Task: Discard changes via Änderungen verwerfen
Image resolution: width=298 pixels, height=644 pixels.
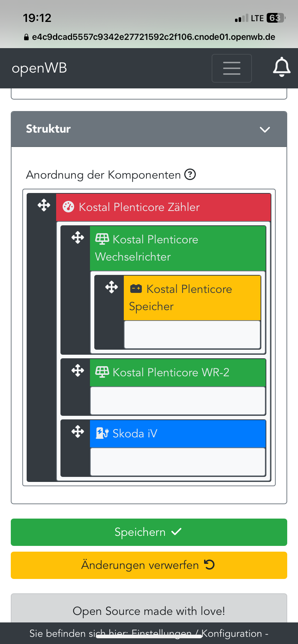Action: pyautogui.click(x=149, y=565)
